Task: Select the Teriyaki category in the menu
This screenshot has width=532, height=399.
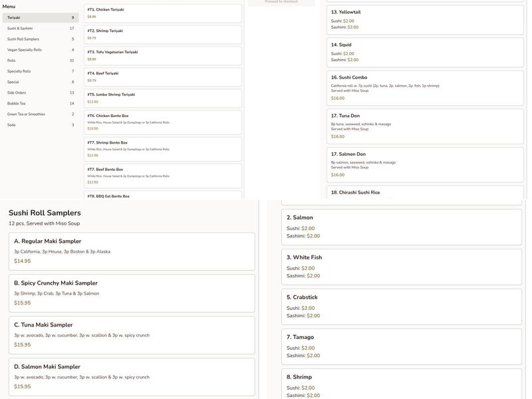Action: [x=40, y=18]
